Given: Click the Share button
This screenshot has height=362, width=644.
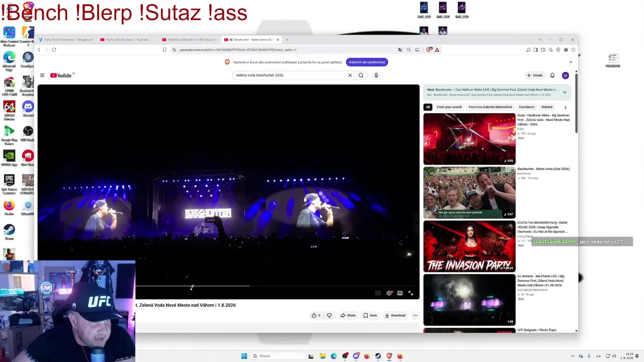Looking at the screenshot, I should tap(348, 316).
